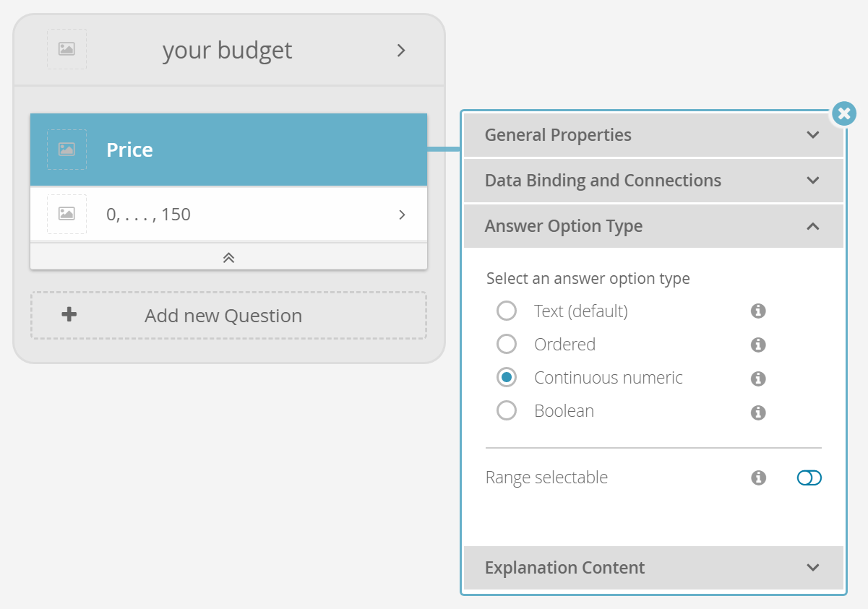Click the image placeholder in Price row
Screen dimensions: 868x609
pos(66,150)
